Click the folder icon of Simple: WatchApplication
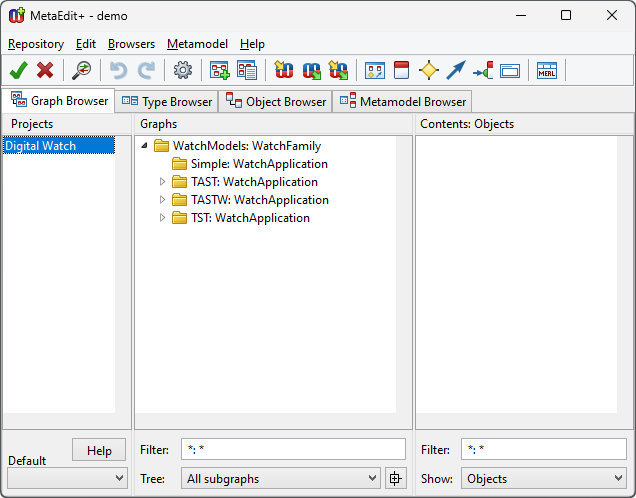This screenshot has height=498, width=636. pyautogui.click(x=179, y=164)
